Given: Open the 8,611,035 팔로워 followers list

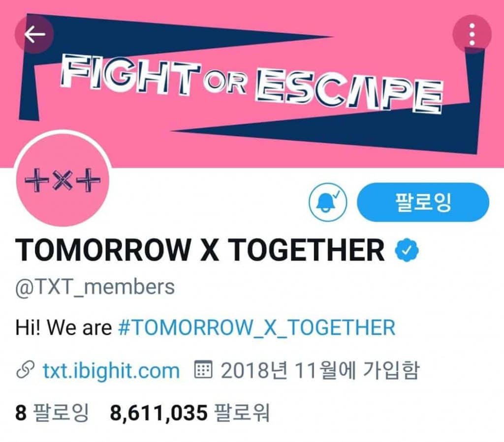Looking at the screenshot, I should 189,413.
